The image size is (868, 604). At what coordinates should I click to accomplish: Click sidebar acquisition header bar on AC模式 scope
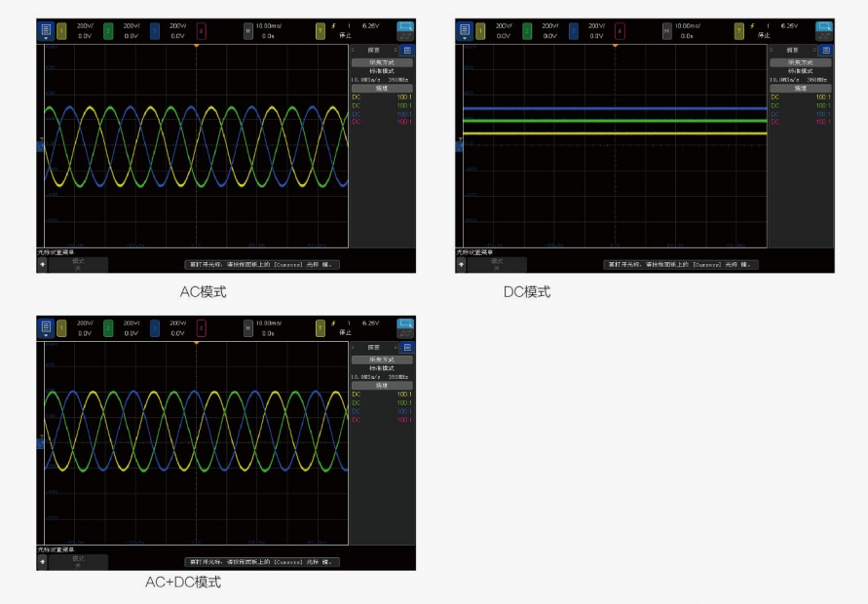pos(382,62)
